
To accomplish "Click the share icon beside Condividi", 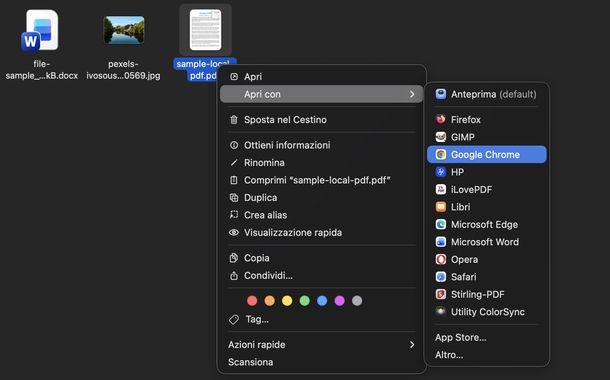I will click(234, 275).
